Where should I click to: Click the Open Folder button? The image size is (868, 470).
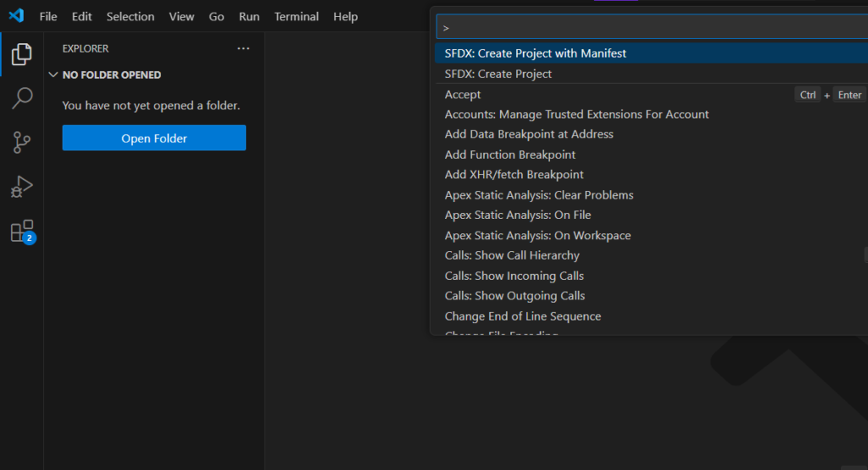(x=153, y=138)
